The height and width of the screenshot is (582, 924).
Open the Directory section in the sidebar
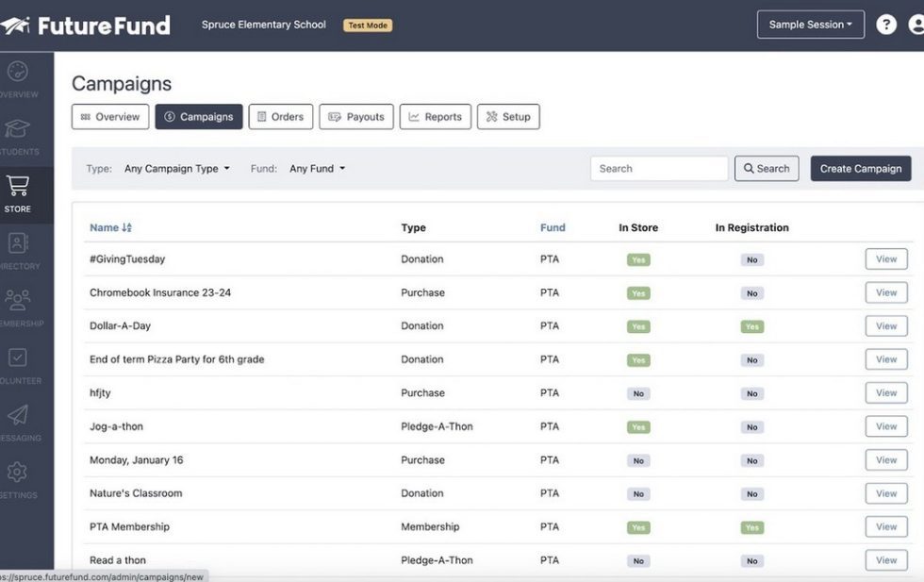pos(16,244)
